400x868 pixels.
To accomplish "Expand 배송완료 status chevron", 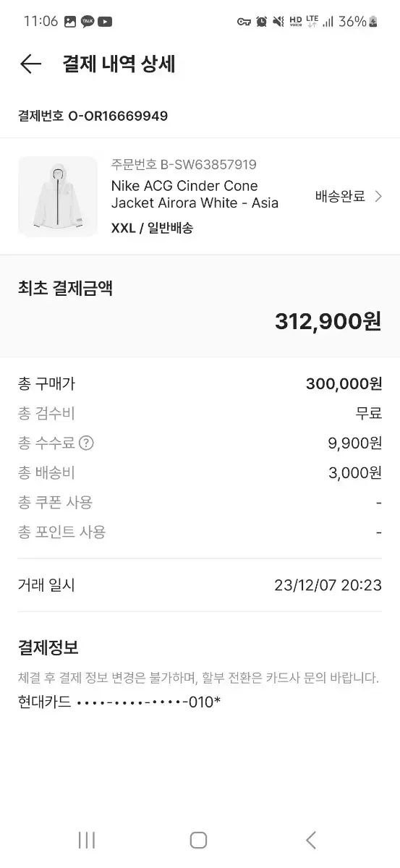I will (x=378, y=196).
